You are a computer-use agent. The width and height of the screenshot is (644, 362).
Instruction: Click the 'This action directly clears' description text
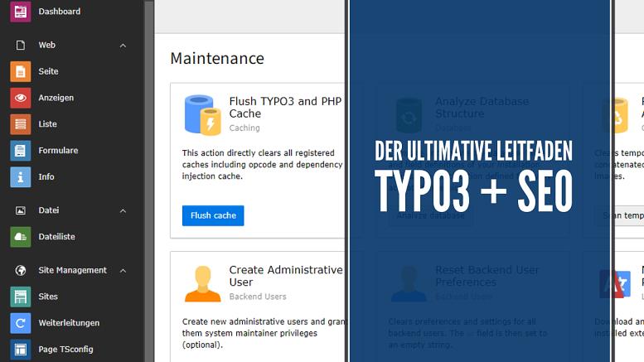click(263, 165)
